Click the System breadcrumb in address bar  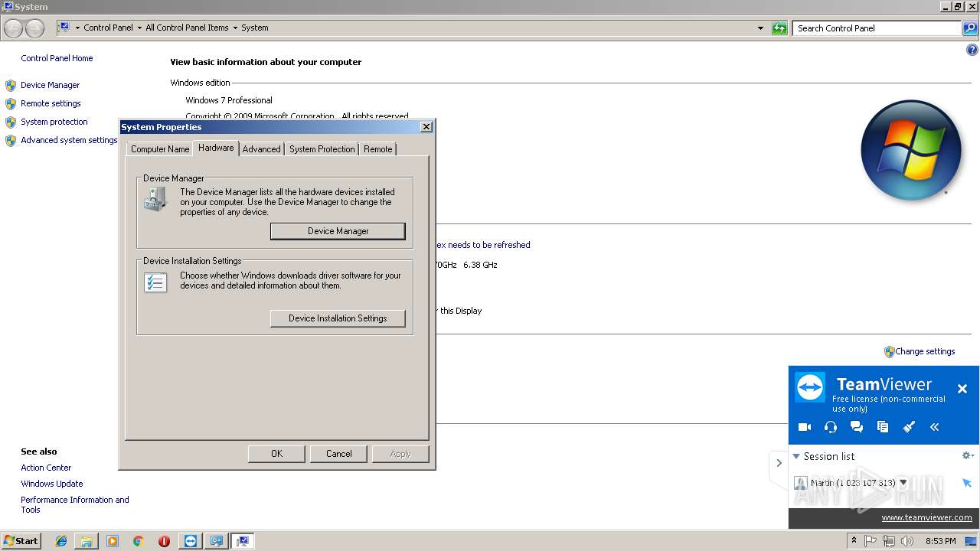255,28
